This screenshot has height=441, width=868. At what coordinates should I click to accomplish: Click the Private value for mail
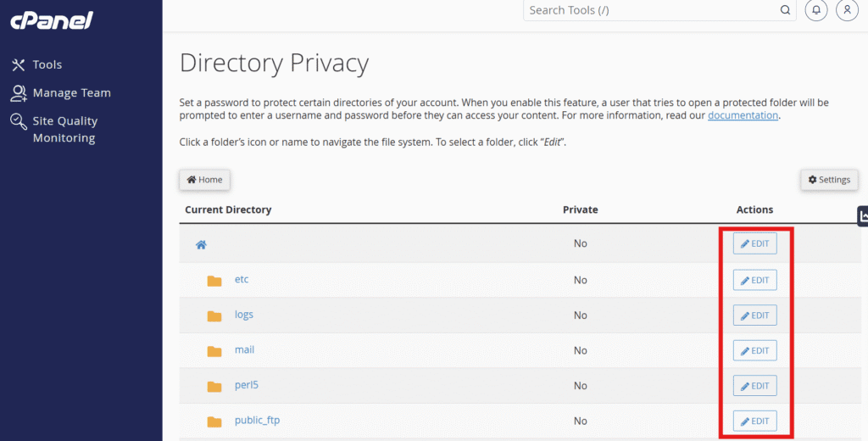[580, 351]
